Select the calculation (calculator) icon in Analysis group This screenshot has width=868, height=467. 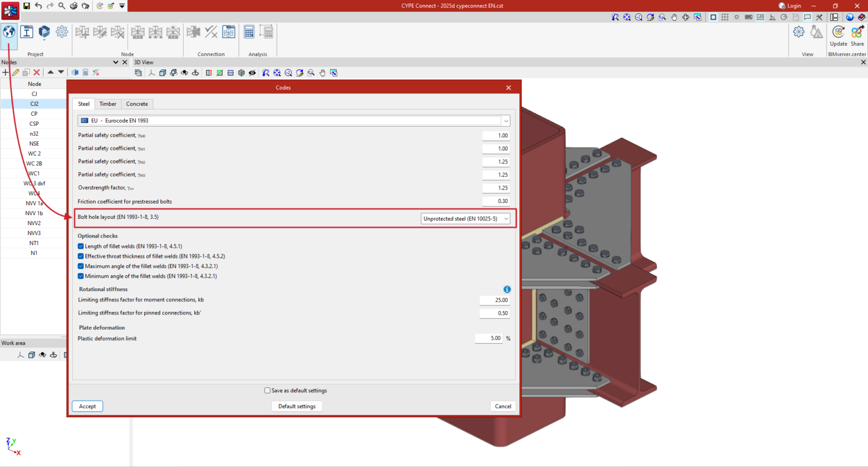(x=249, y=31)
